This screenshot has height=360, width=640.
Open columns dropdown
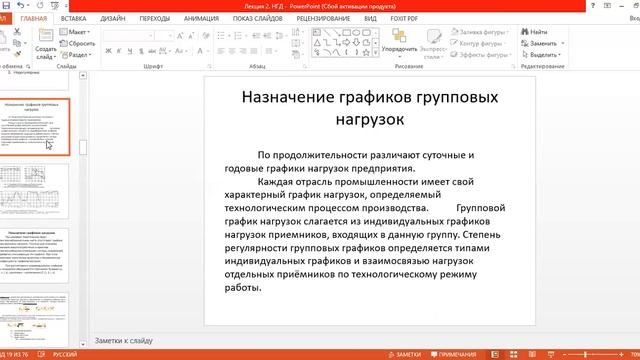tap(271, 51)
